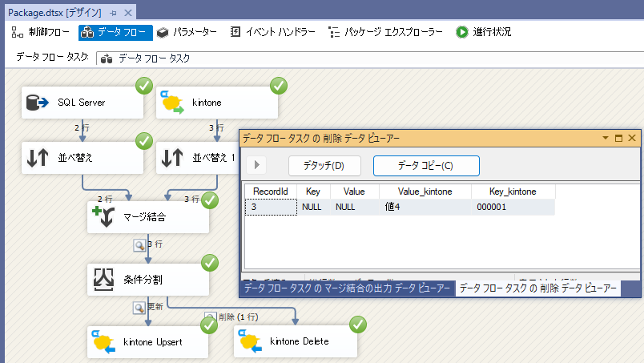The width and height of the screenshot is (644, 363).
Task: Select the kintone source component icon
Action: click(172, 103)
